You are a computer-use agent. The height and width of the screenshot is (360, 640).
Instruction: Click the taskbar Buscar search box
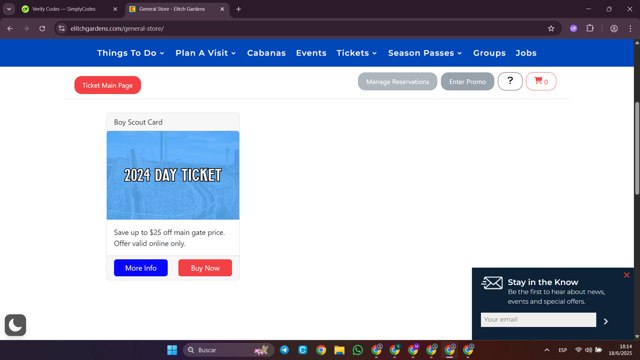228,350
